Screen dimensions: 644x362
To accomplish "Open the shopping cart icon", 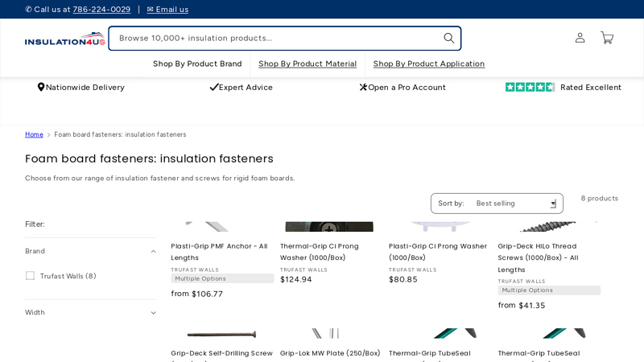I will coord(607,38).
